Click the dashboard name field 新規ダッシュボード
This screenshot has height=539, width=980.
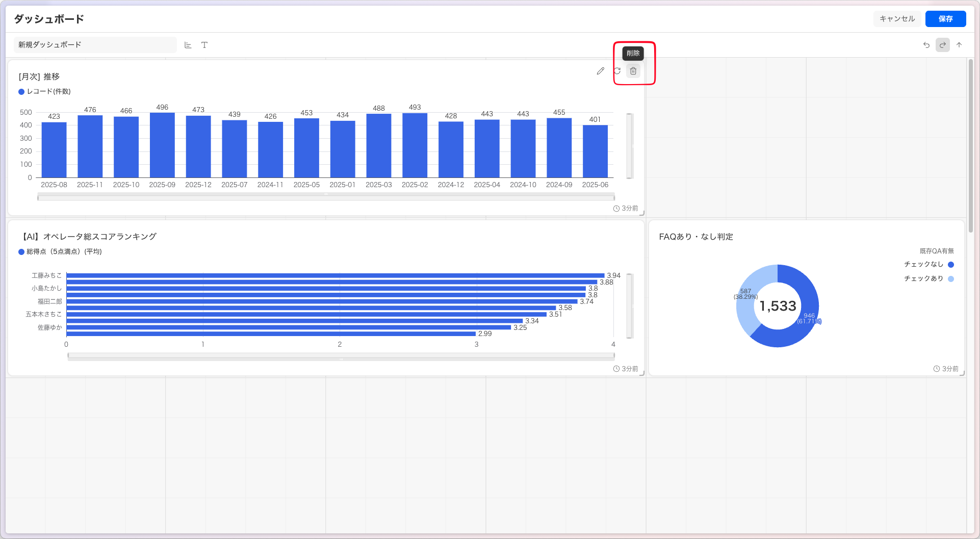pyautogui.click(x=95, y=45)
